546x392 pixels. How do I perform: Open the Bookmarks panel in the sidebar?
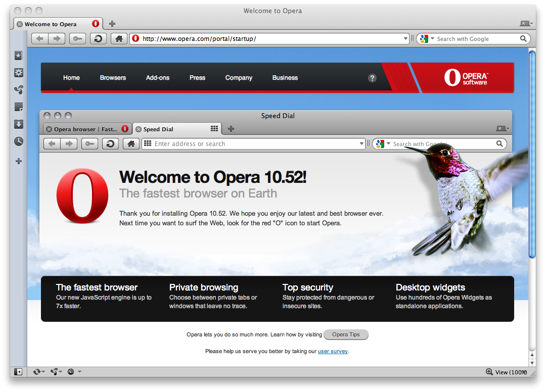click(x=19, y=56)
